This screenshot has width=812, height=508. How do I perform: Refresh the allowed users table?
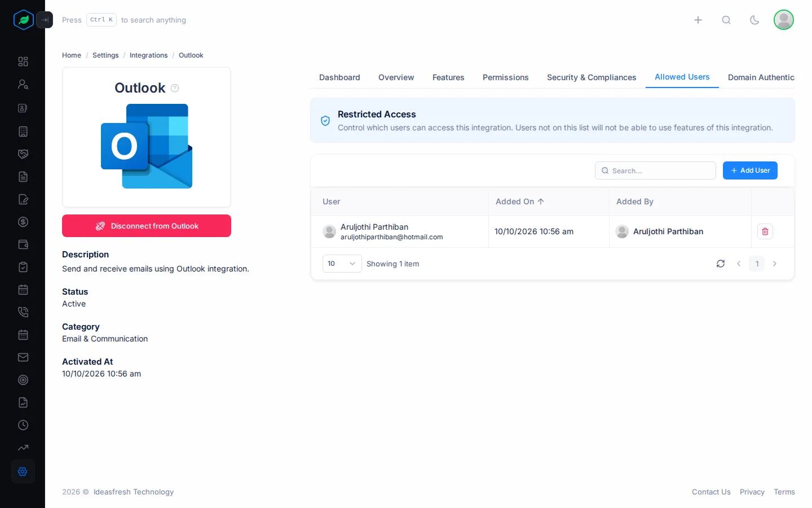[x=721, y=264]
